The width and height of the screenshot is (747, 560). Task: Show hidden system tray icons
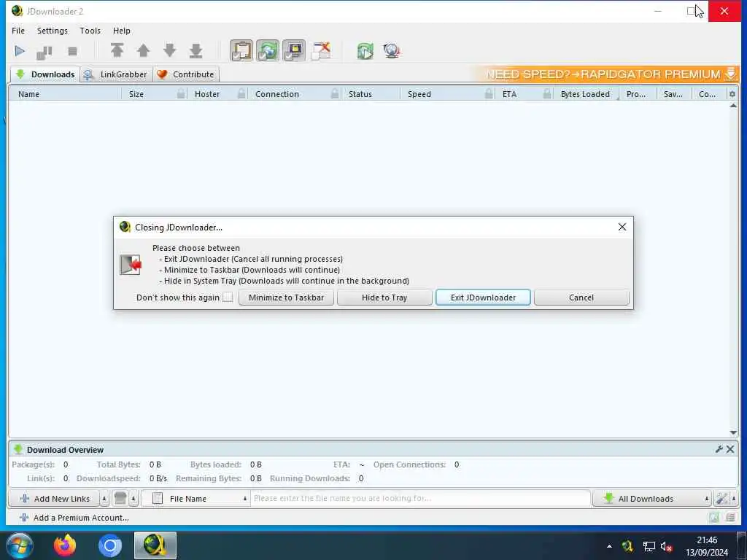pyautogui.click(x=609, y=546)
